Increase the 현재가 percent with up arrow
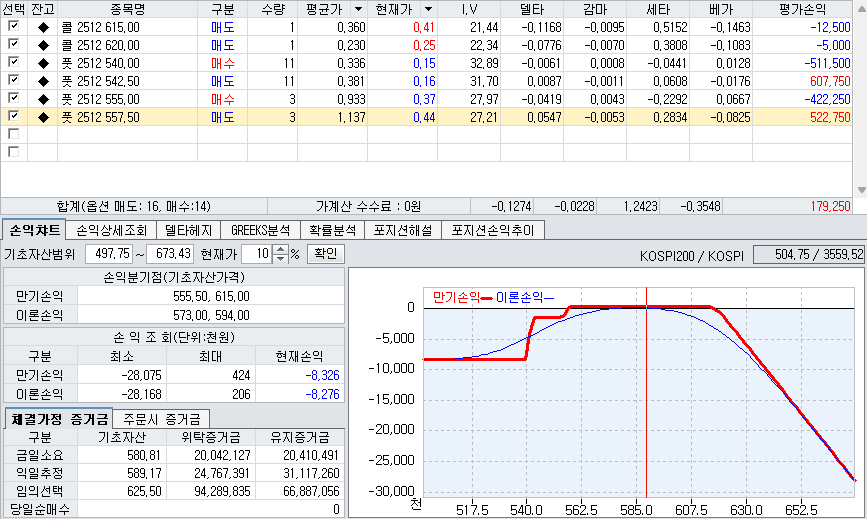Image resolution: width=867 pixels, height=519 pixels. [281, 250]
